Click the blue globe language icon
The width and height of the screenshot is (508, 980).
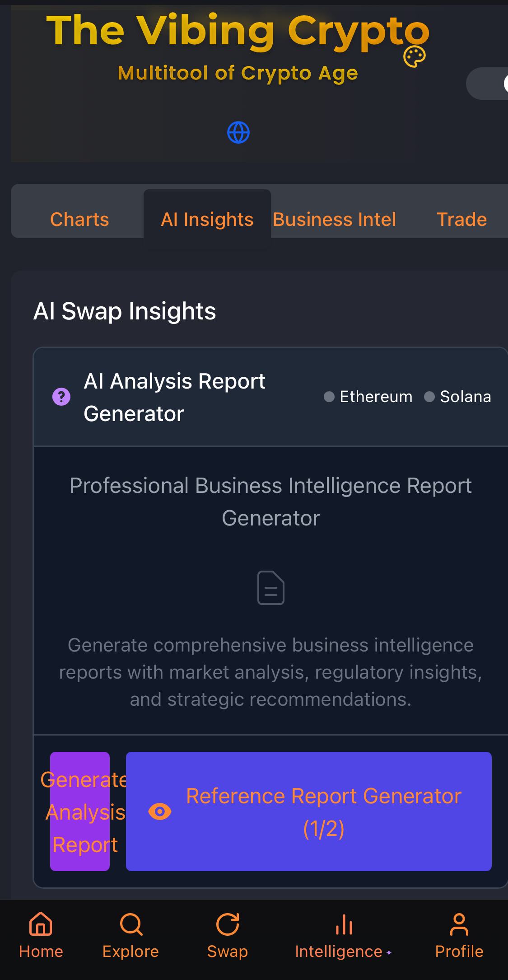[x=238, y=132]
